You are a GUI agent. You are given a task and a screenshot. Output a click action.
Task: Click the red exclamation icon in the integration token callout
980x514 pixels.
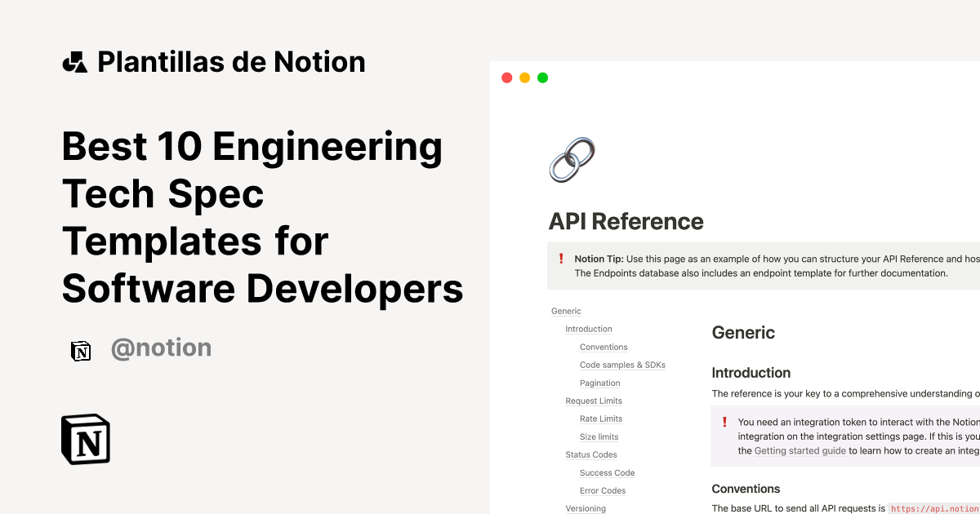click(724, 422)
